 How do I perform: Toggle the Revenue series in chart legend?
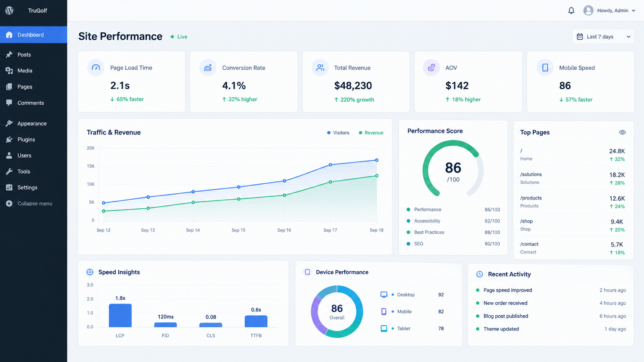[371, 133]
